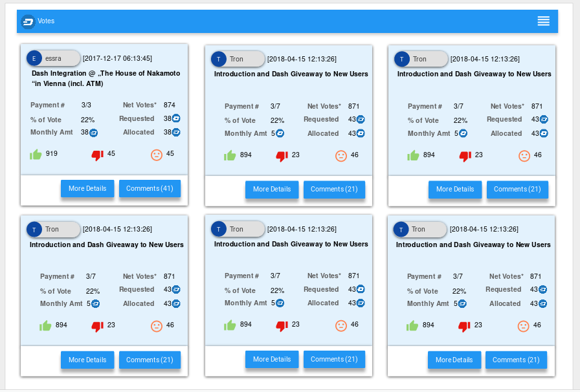Viewport: 580px width, 392px height.
Task: Upvote the top-middle Tron proposal
Action: click(230, 155)
